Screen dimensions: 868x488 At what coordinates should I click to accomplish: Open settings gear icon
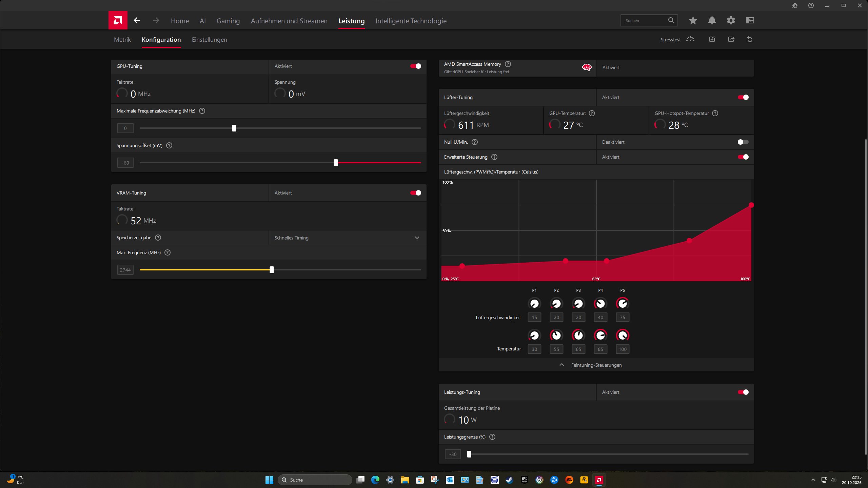pyautogui.click(x=731, y=20)
